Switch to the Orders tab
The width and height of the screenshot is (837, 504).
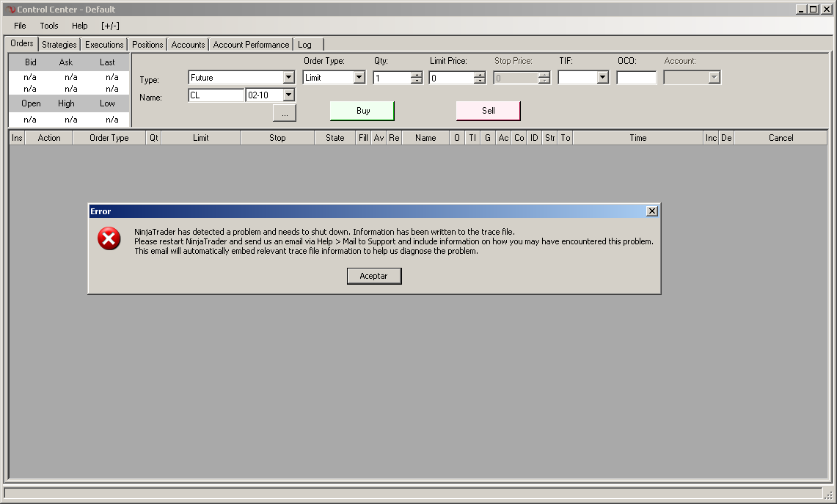click(22, 43)
